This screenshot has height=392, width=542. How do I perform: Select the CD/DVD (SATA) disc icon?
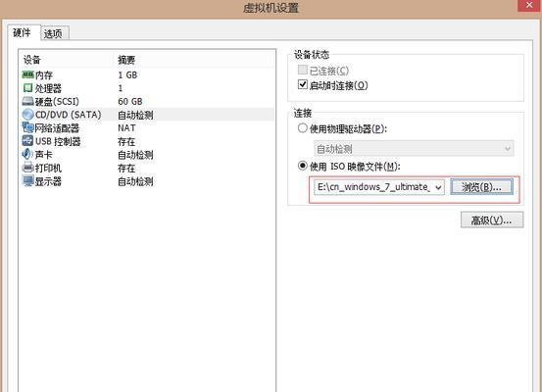pos(27,115)
